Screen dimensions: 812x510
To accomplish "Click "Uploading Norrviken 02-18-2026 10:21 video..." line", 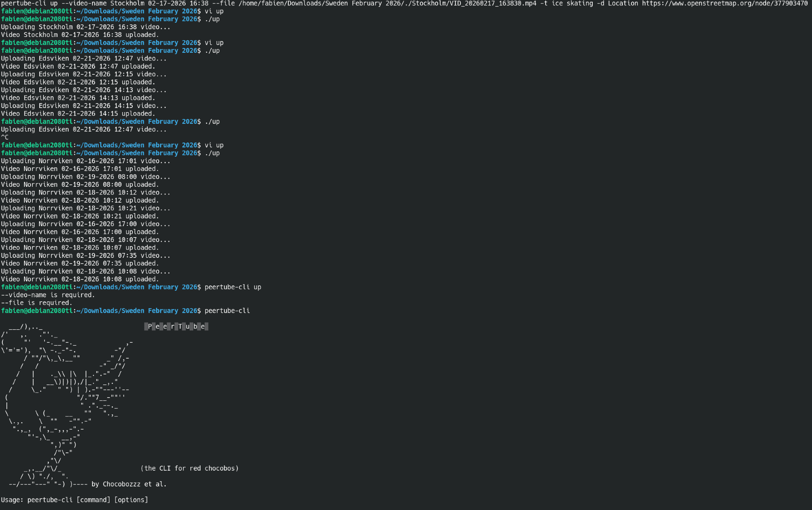I will 86,208.
